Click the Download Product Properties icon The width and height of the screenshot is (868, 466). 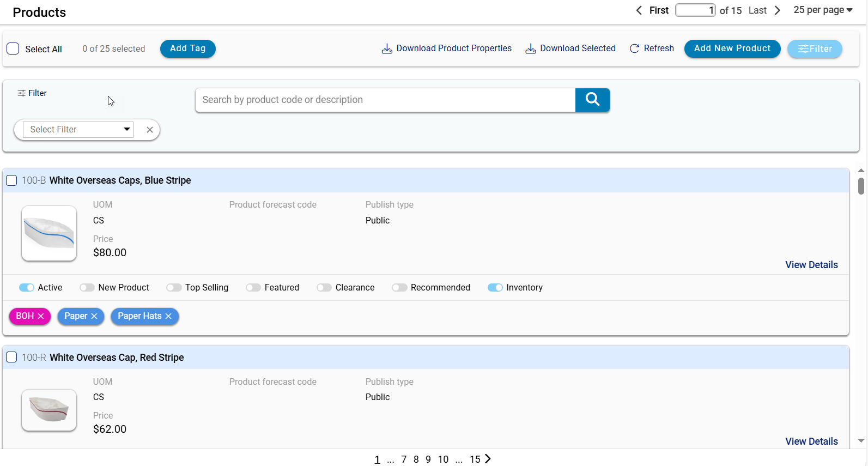click(387, 49)
